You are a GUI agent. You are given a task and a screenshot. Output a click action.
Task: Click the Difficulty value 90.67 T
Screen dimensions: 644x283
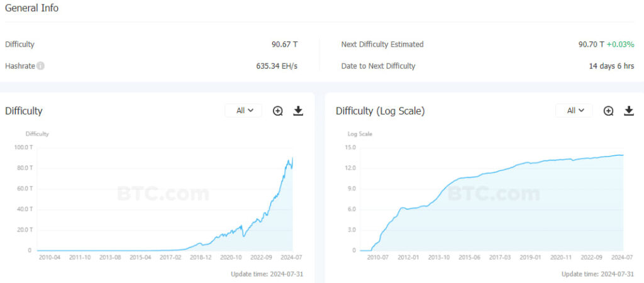(284, 45)
